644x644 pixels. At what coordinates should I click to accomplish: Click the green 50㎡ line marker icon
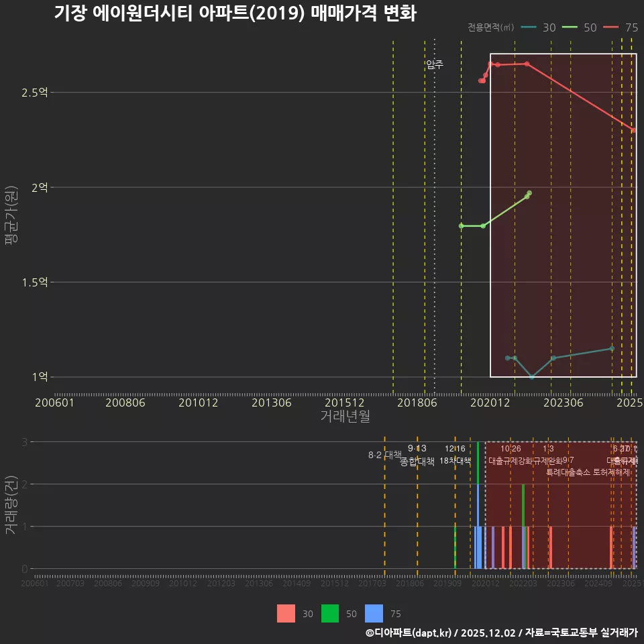(x=570, y=28)
